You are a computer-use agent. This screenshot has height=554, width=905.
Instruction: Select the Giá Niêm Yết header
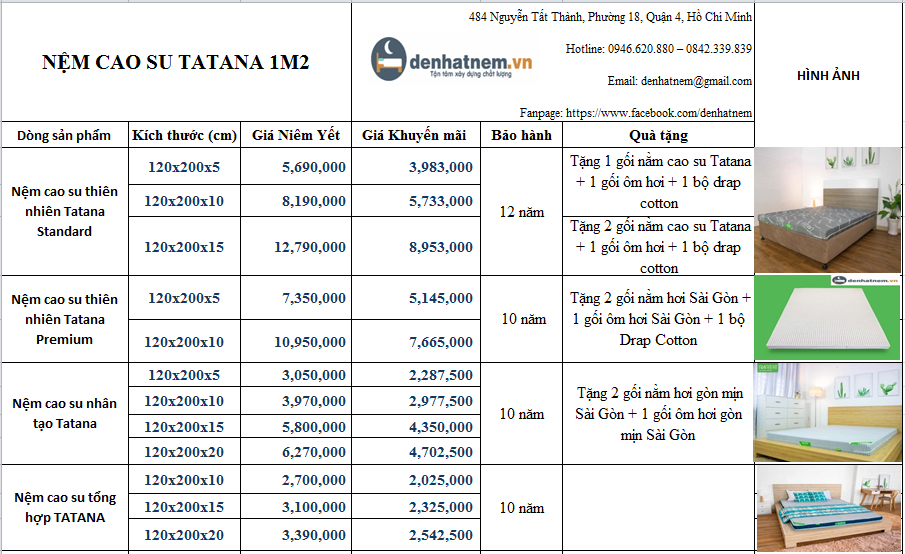296,135
